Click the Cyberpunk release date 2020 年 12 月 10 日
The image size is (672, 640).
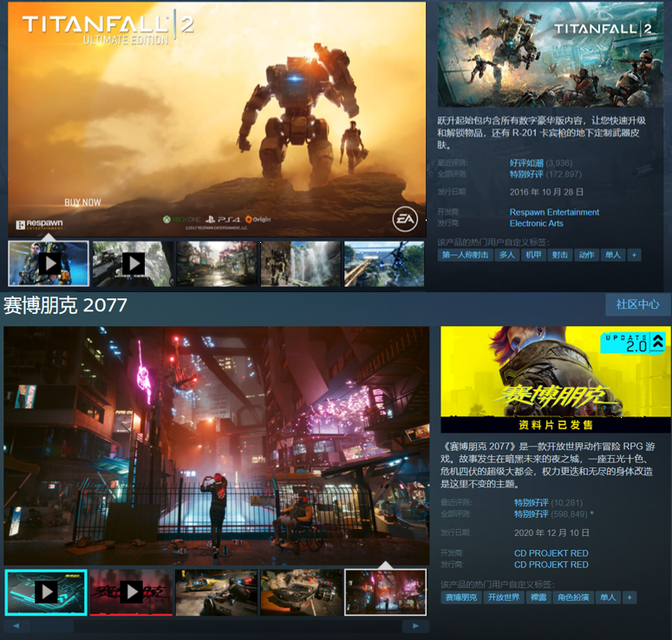pyautogui.click(x=551, y=532)
